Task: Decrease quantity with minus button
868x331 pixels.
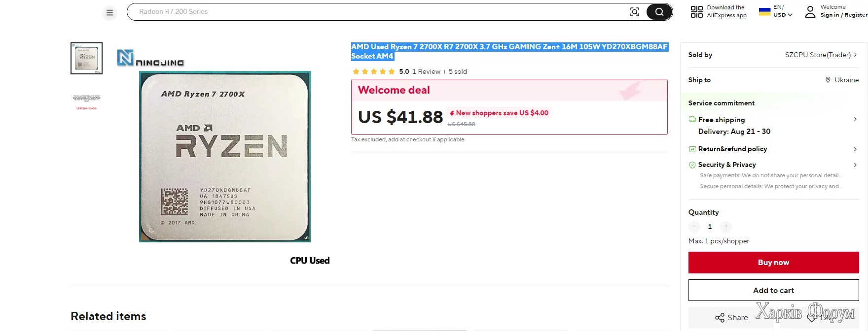Action: pos(694,227)
